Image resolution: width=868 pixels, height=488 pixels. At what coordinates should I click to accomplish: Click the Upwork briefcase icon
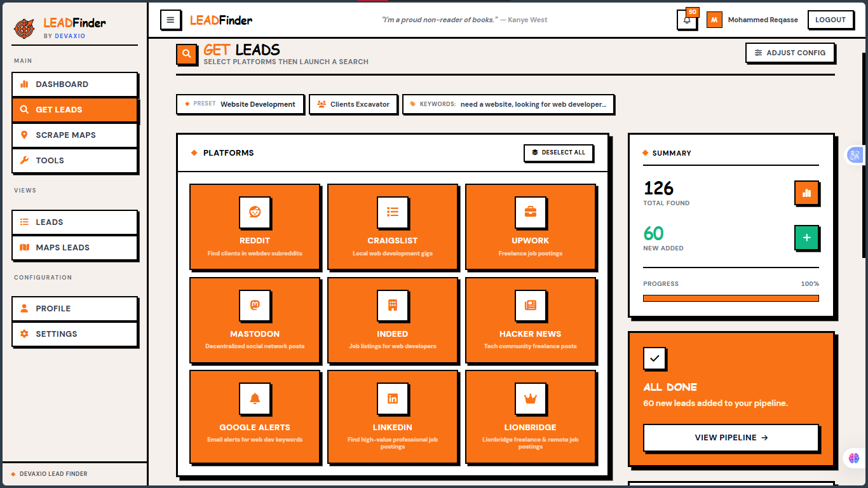[531, 212]
